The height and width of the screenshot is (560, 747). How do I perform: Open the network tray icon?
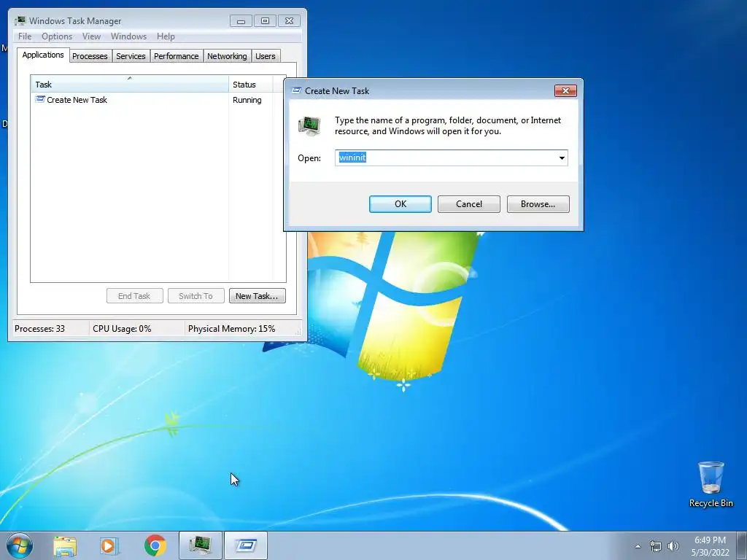click(656, 546)
